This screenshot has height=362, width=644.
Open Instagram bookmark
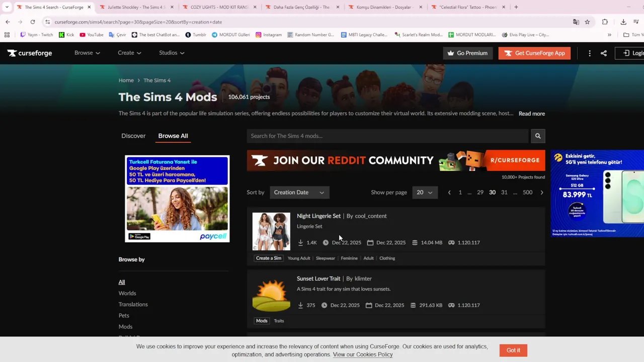(x=269, y=35)
